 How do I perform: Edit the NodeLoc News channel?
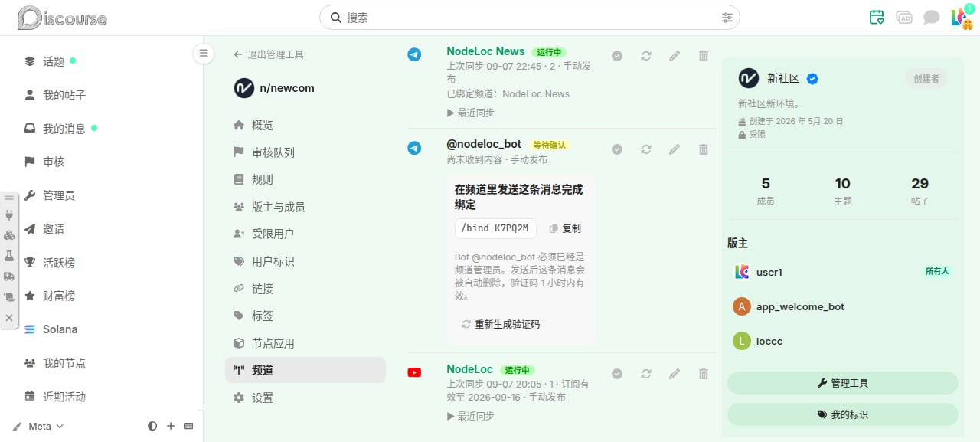point(675,56)
